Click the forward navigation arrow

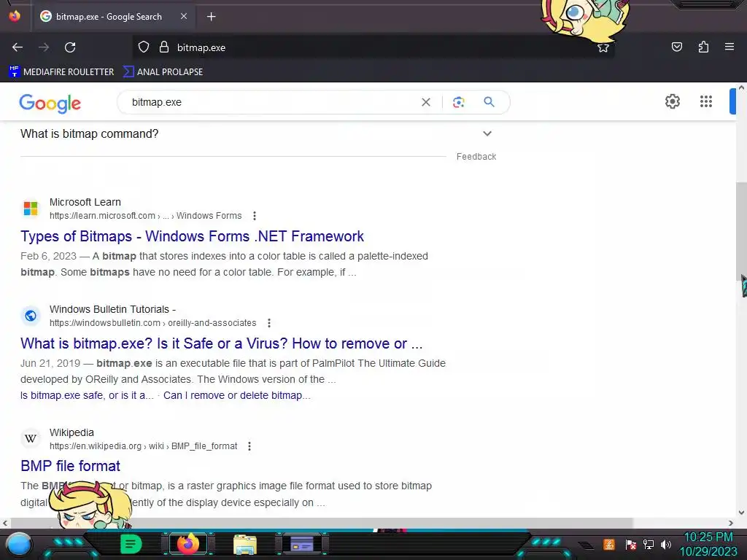pos(44,47)
